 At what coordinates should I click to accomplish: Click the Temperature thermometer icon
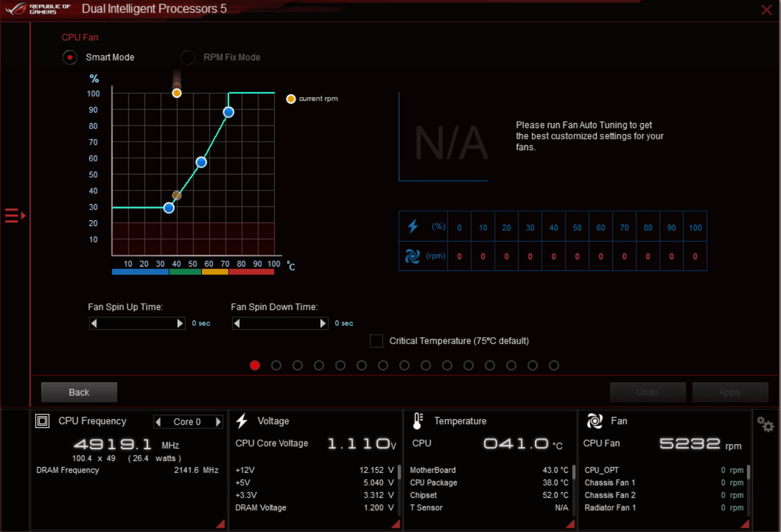[418, 421]
